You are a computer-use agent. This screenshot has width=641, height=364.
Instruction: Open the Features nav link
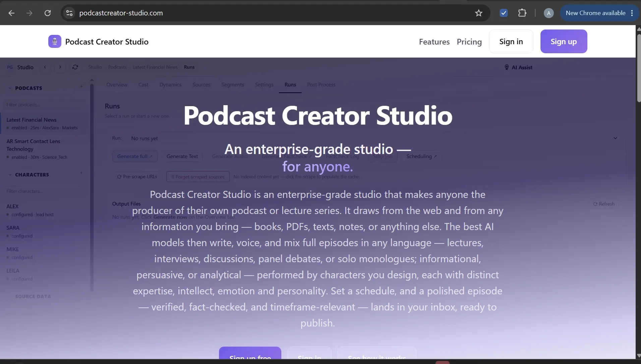[x=434, y=42]
